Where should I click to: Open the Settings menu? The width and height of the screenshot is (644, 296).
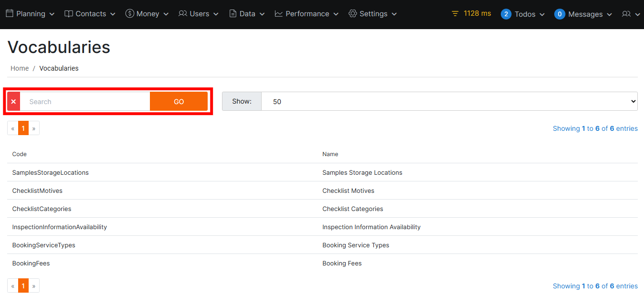373,14
